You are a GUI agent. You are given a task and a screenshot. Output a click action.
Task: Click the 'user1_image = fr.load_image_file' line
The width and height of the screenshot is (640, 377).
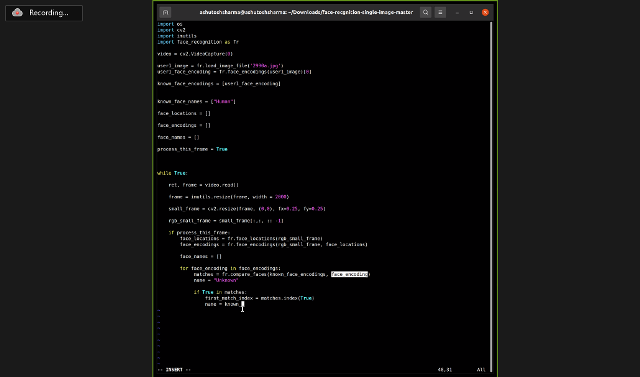pyautogui.click(x=220, y=66)
